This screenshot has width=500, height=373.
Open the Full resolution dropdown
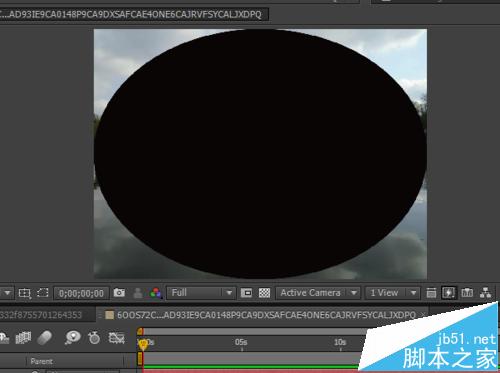click(201, 293)
